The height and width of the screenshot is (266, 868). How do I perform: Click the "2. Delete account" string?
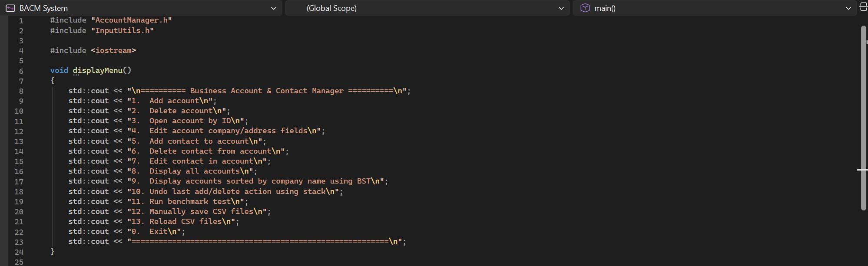click(176, 111)
